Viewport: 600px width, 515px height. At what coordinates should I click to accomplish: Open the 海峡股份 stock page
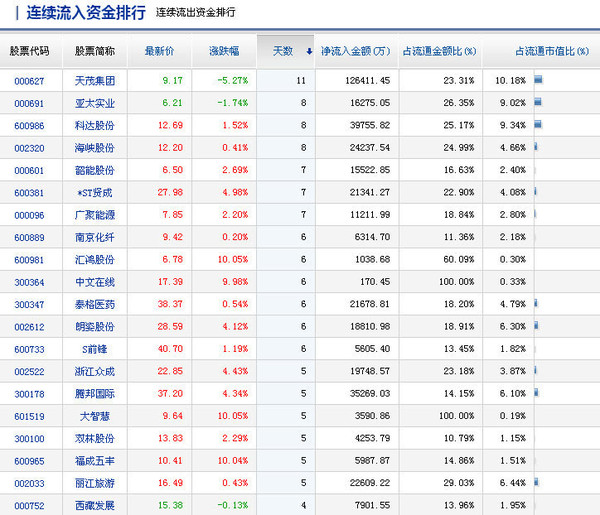95,148
